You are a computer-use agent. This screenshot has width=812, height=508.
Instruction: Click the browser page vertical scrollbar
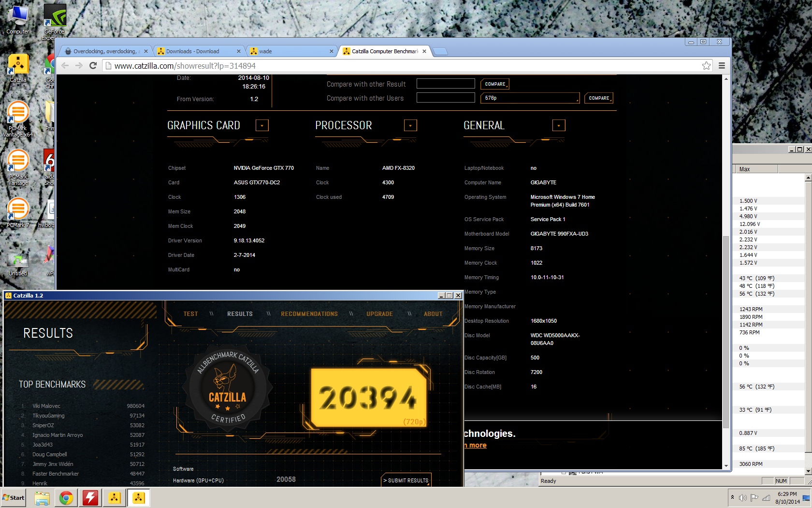pos(726,332)
